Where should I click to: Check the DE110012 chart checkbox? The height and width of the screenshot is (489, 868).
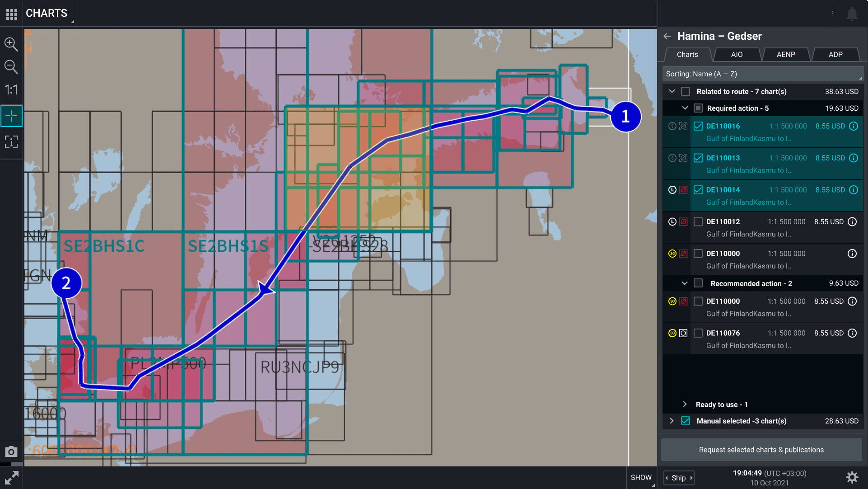pyautogui.click(x=698, y=222)
